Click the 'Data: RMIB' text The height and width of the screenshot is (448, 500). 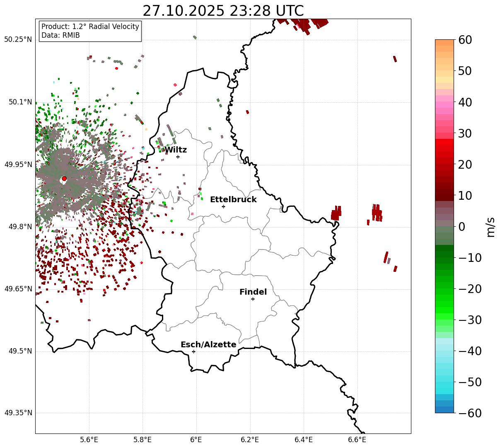click(x=60, y=35)
